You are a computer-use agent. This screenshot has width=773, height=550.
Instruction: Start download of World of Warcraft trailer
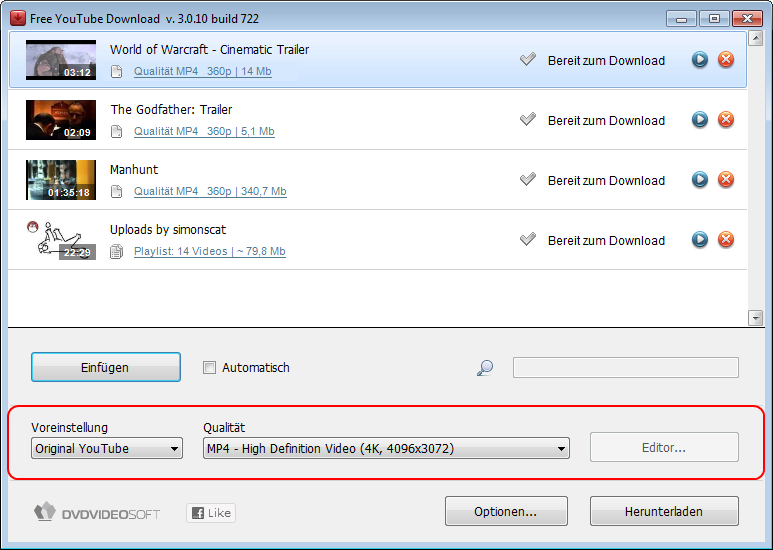click(700, 60)
